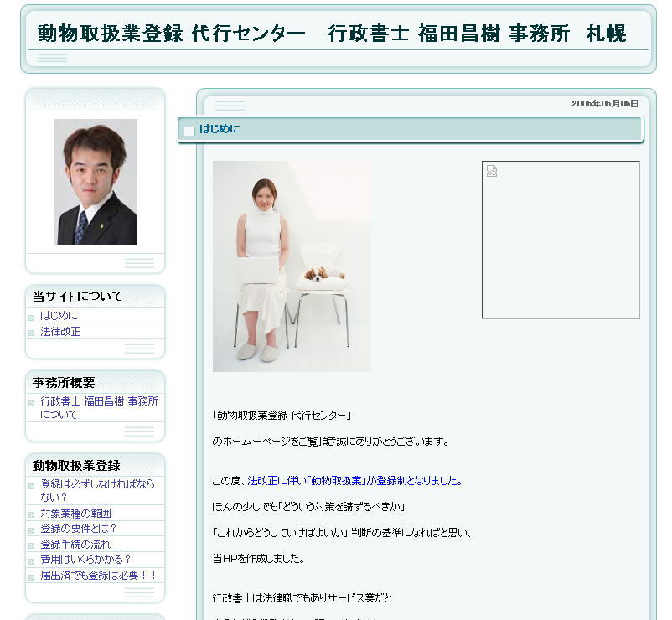This screenshot has height=620, width=672.
Task: Open the 届出済でも登録は必要！！ link
Action: [x=98, y=576]
